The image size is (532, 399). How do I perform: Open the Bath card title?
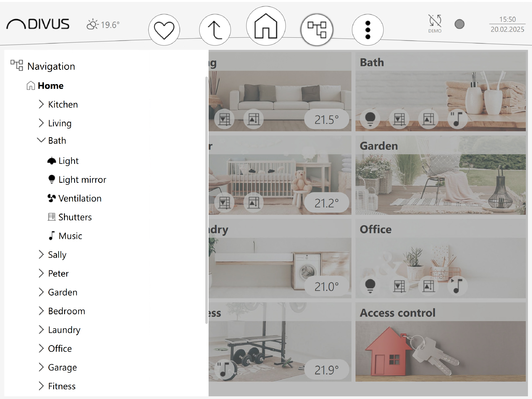click(372, 62)
